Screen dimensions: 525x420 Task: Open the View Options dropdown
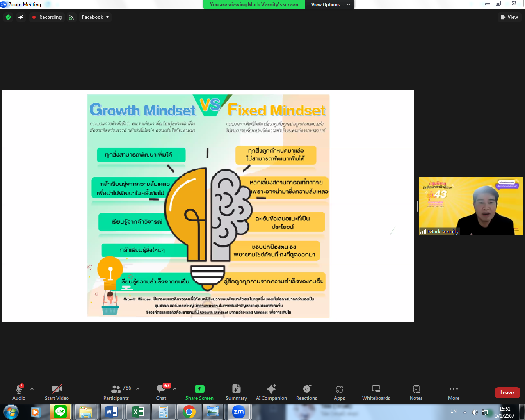point(330,5)
